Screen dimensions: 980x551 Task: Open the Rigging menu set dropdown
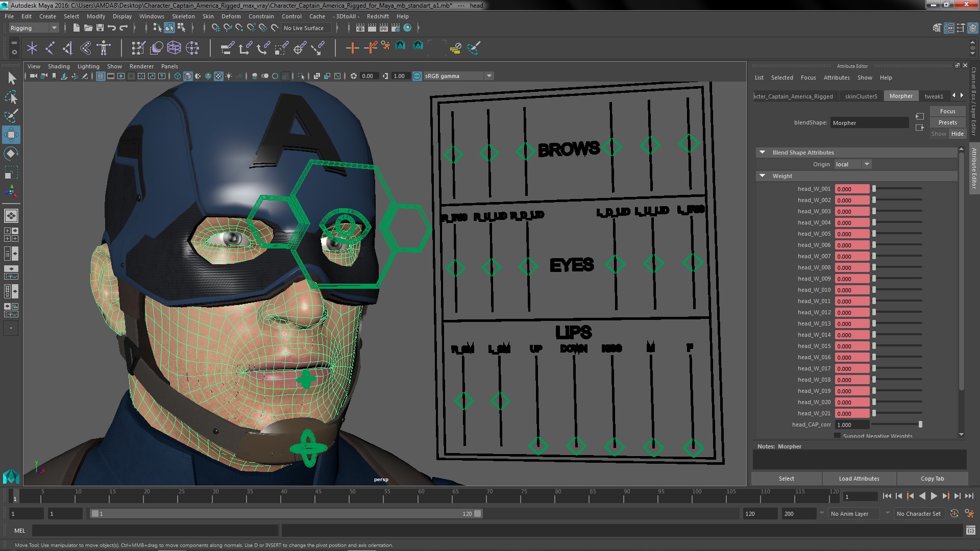tap(34, 28)
